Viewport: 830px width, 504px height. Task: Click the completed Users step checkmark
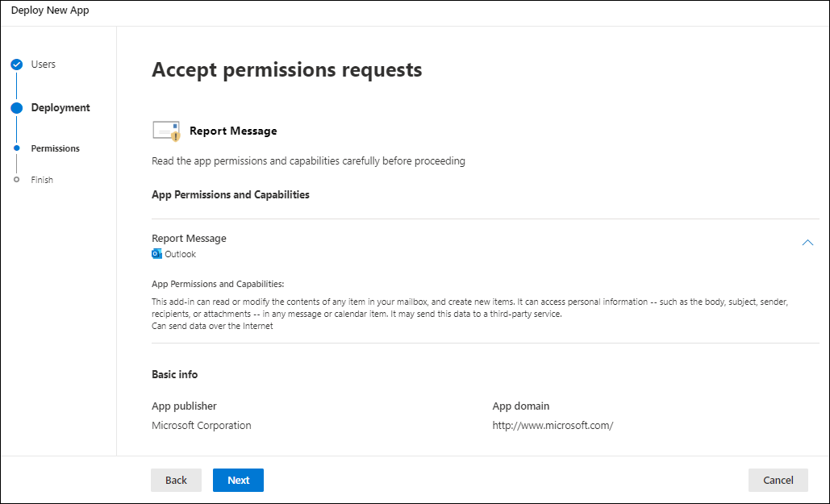tap(17, 65)
